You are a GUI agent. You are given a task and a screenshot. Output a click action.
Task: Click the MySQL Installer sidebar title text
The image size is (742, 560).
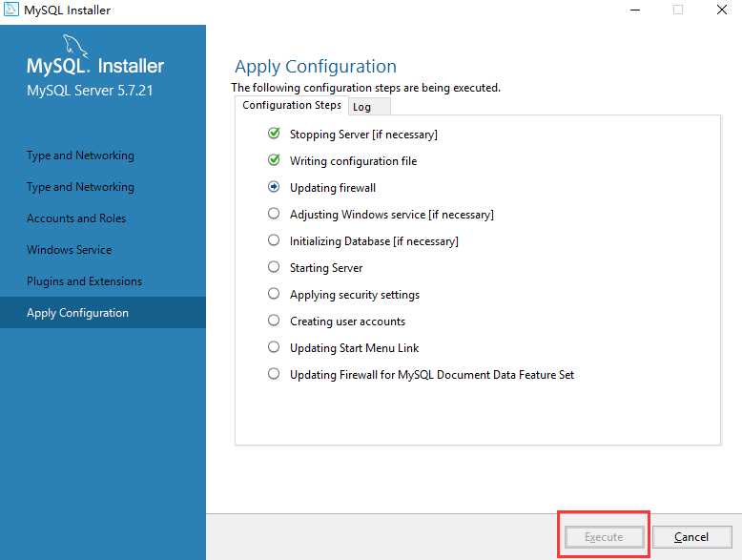point(95,66)
